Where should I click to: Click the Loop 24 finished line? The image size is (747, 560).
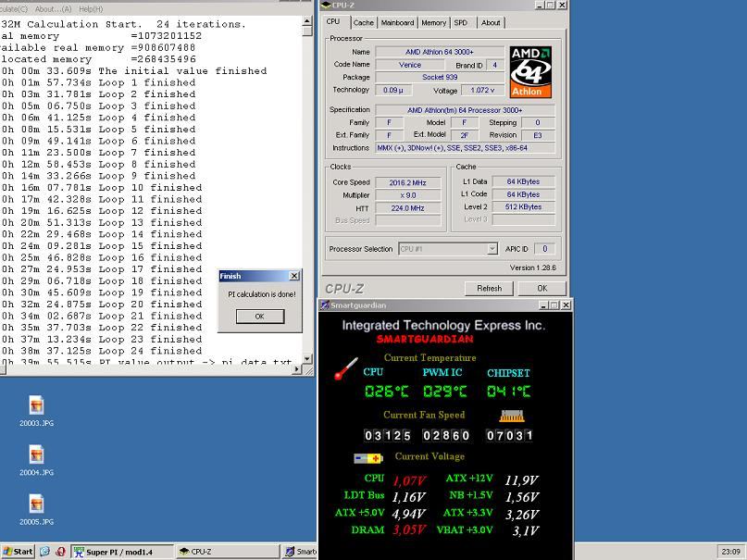tap(102, 351)
